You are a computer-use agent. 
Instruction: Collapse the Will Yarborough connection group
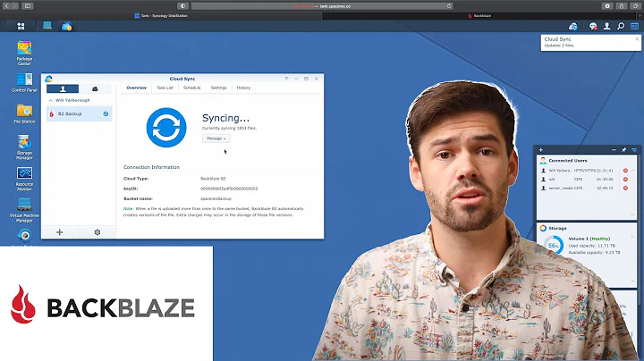tap(50, 100)
